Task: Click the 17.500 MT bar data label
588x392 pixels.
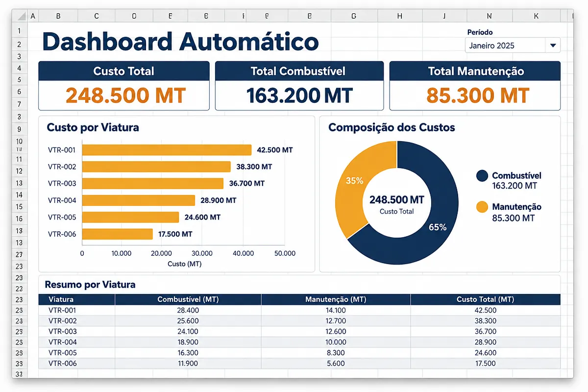Action: pos(175,234)
